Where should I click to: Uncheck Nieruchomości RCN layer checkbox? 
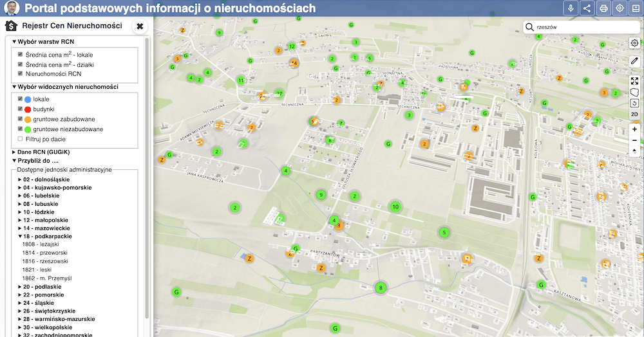[x=21, y=74]
